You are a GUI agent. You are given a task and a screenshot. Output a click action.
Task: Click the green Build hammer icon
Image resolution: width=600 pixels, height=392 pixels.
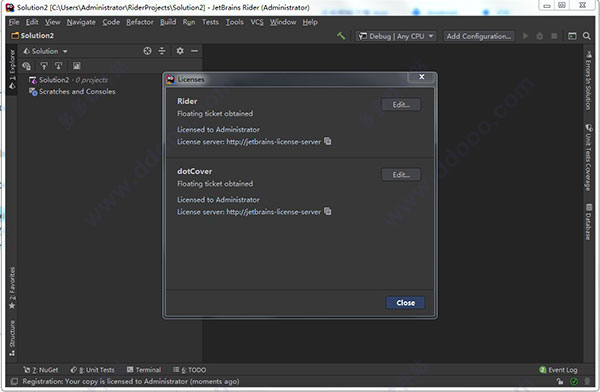[341, 36]
